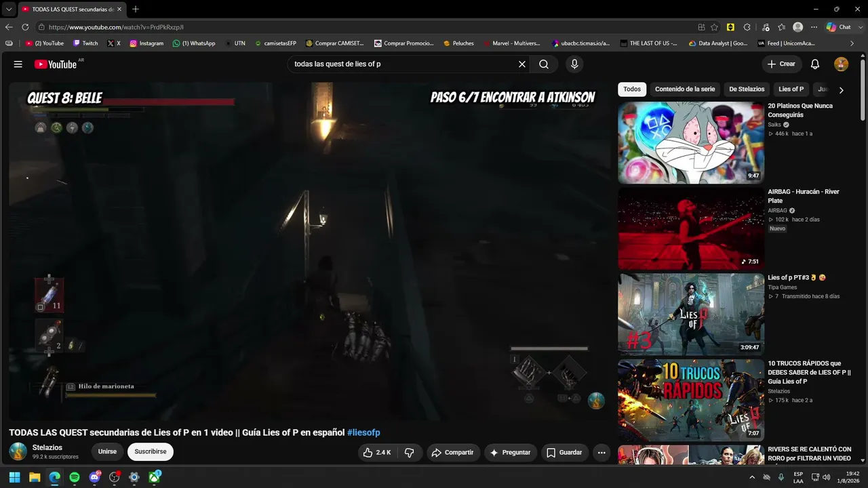The width and height of the screenshot is (868, 488).
Task: Dislike the video with thumbs down
Action: click(x=410, y=453)
